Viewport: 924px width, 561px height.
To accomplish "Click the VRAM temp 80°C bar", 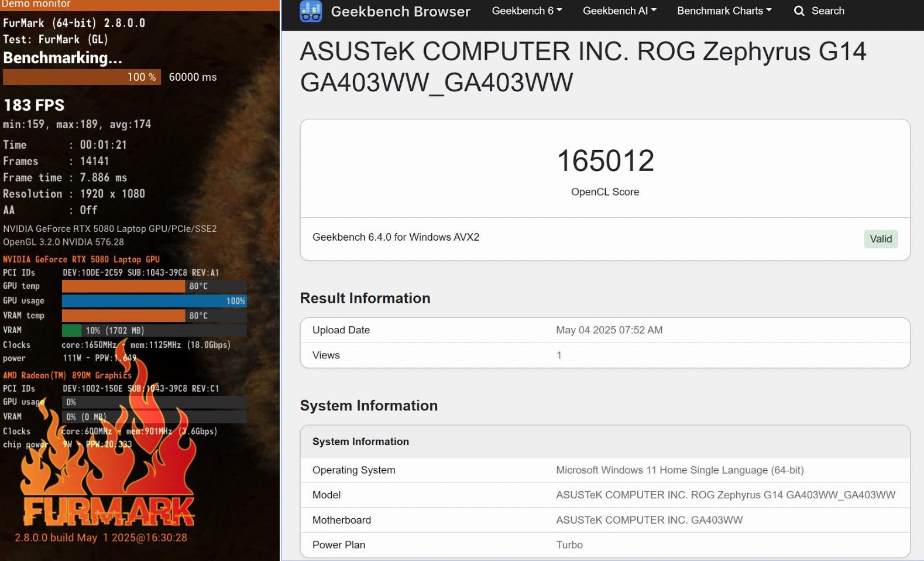I will 154,315.
